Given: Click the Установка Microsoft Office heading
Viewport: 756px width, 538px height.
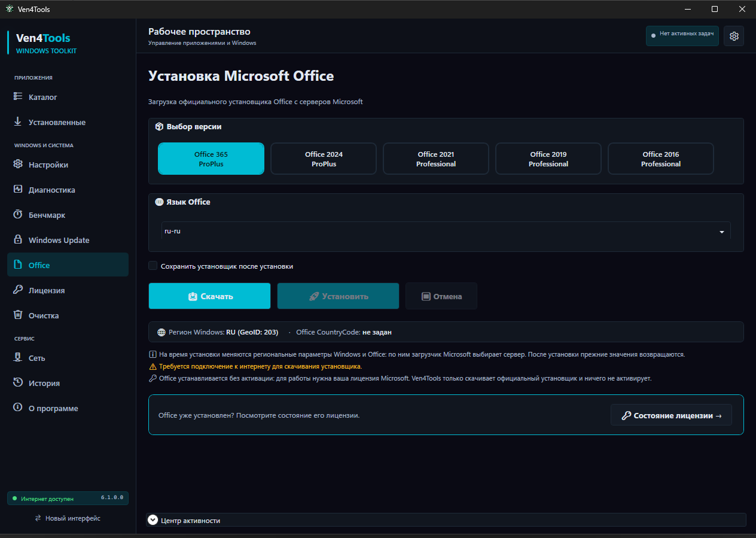Looking at the screenshot, I should tap(241, 76).
